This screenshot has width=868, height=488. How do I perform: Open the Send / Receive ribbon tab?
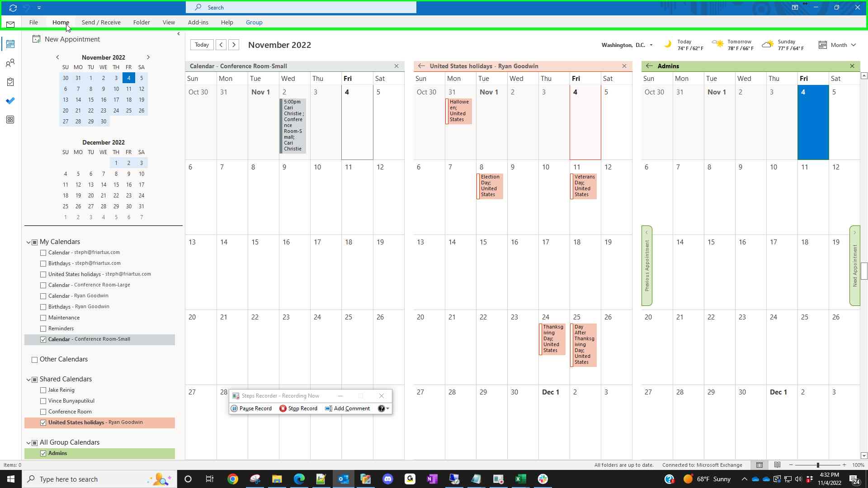101,22
